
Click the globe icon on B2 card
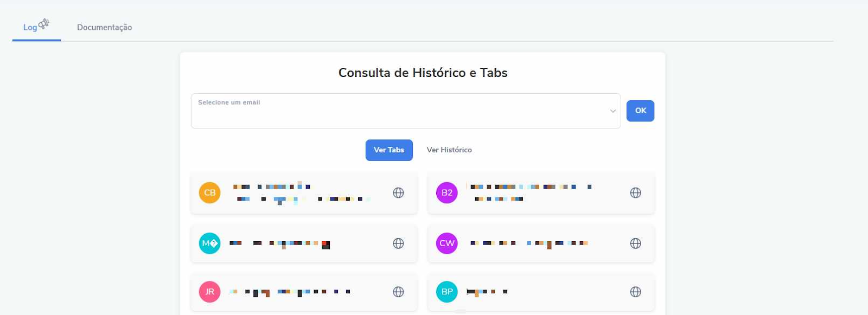(x=635, y=193)
